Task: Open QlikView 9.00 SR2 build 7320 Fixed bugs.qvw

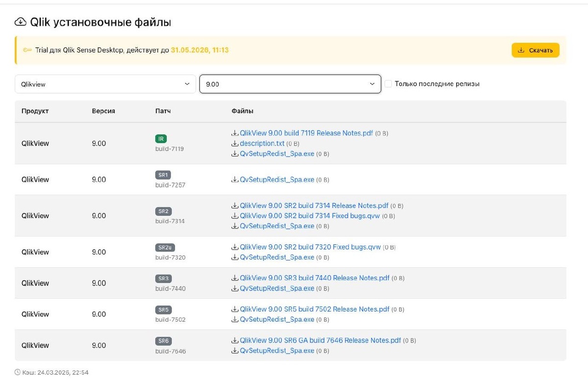Action: (x=310, y=247)
